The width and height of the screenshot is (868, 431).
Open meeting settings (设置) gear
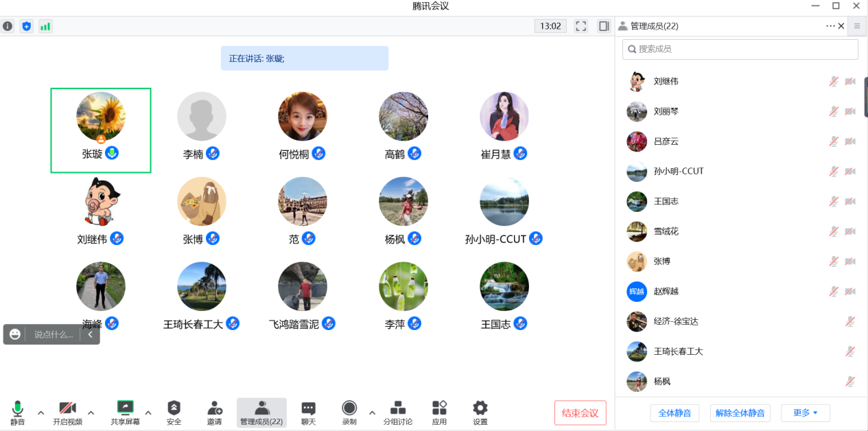point(480,408)
